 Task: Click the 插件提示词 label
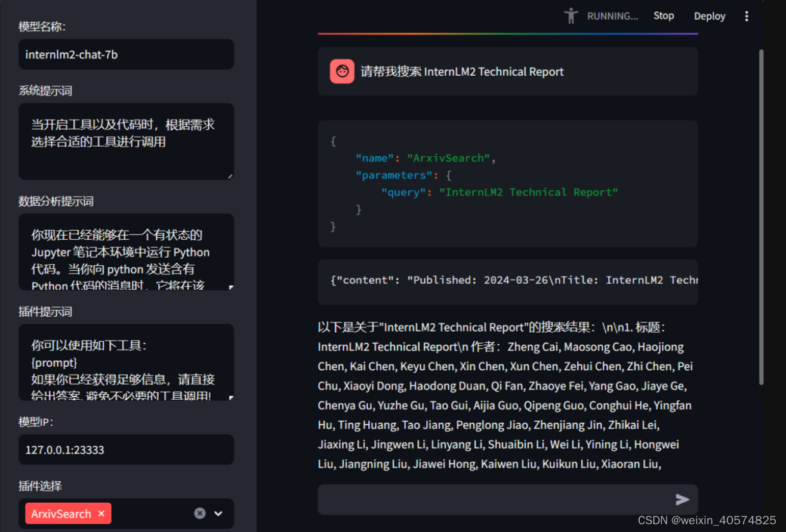tap(45, 311)
